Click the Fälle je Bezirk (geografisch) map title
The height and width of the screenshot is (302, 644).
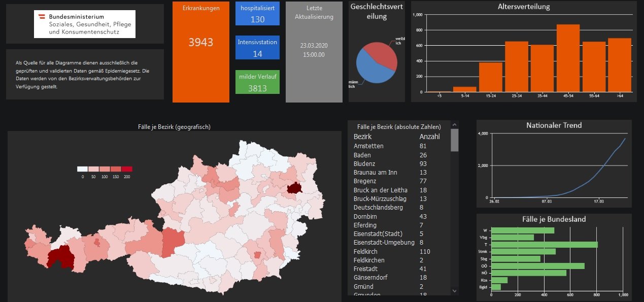pos(174,127)
